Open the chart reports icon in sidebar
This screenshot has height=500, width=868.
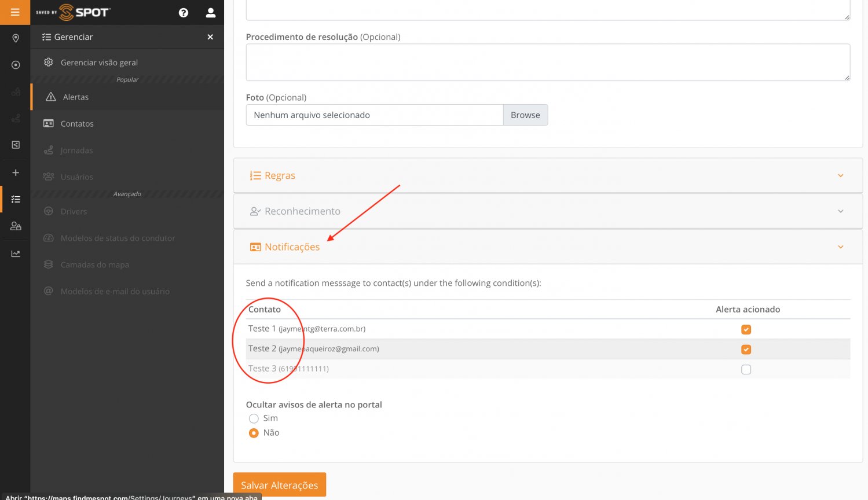coord(16,253)
